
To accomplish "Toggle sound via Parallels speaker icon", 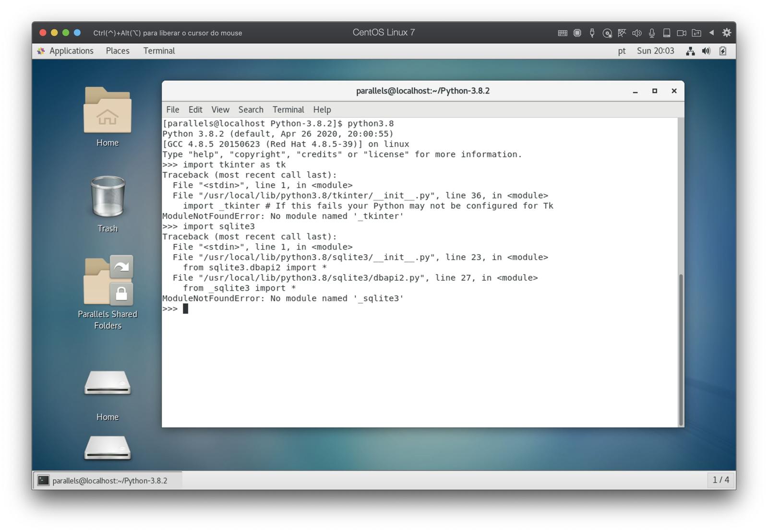I will (637, 33).
